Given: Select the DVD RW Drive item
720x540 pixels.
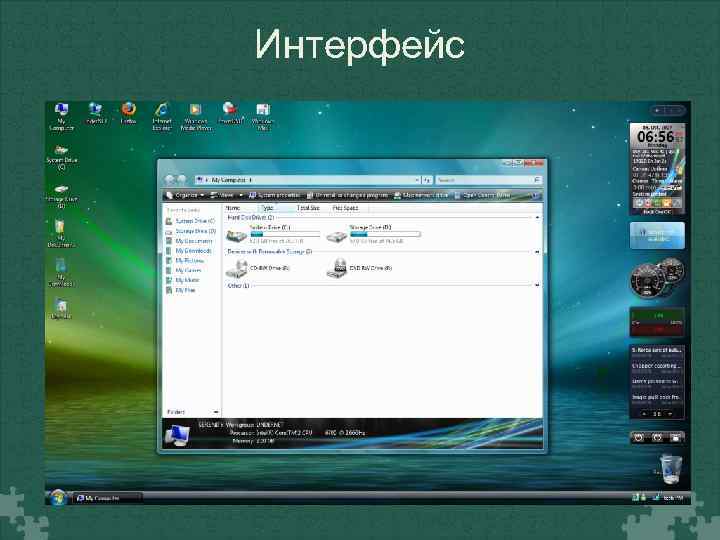Looking at the screenshot, I should point(359,268).
